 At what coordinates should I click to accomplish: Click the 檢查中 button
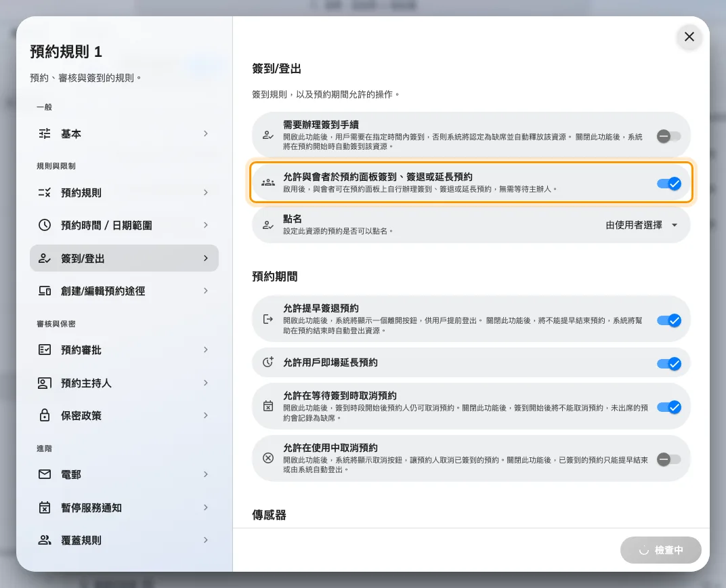pyautogui.click(x=661, y=550)
